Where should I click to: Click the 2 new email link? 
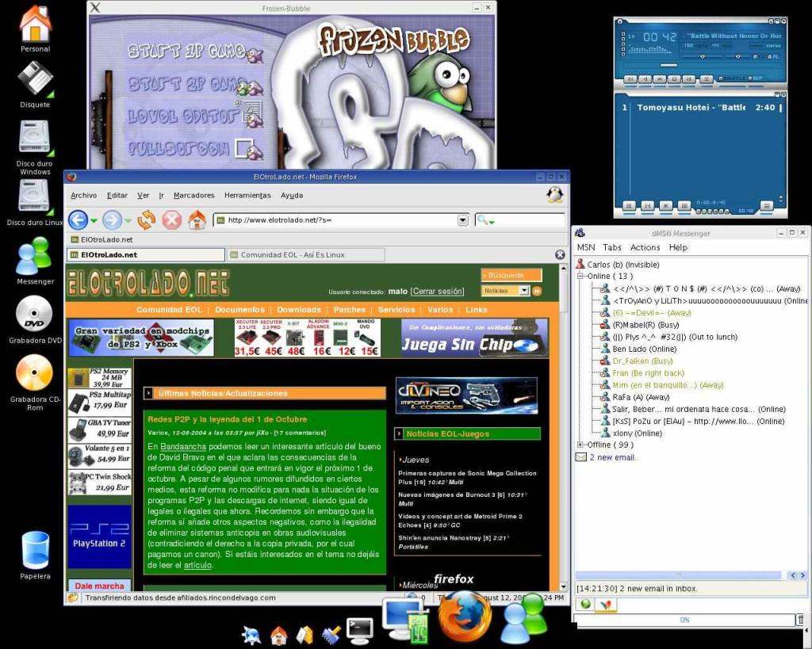tap(613, 457)
